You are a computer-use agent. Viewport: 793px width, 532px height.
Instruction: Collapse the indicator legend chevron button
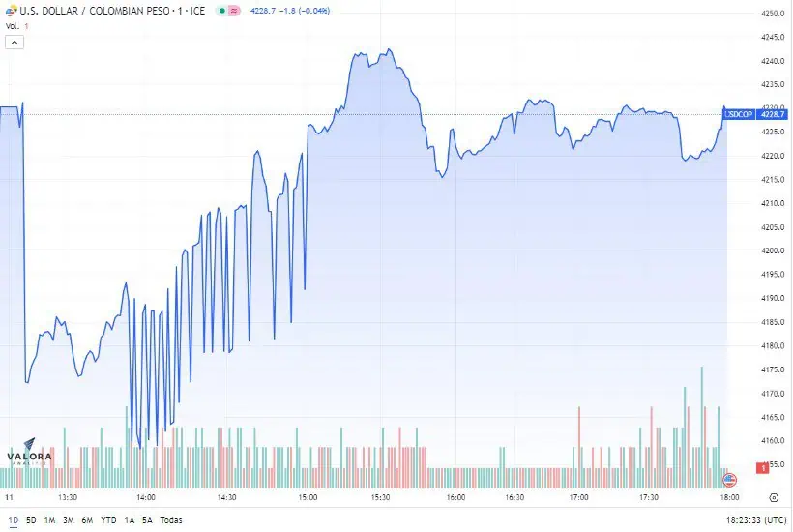[15, 43]
